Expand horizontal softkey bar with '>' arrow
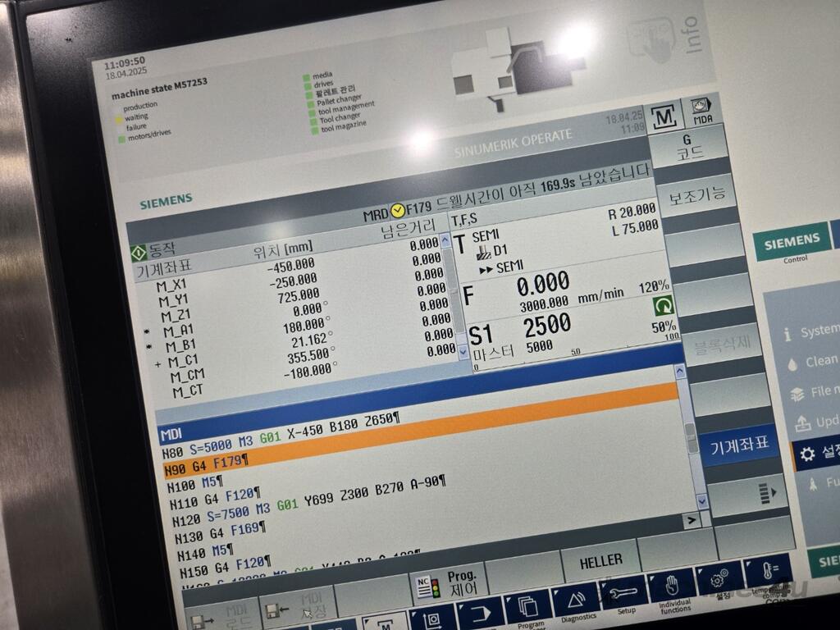The image size is (840, 630). click(x=692, y=520)
